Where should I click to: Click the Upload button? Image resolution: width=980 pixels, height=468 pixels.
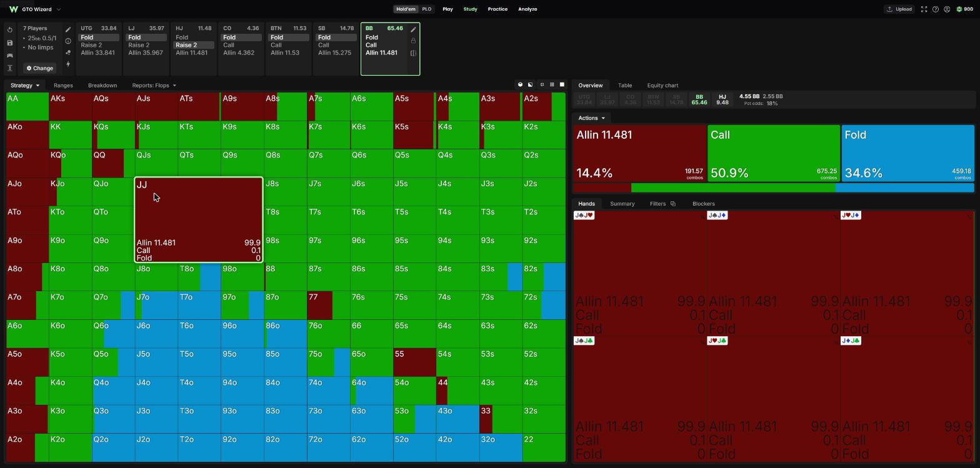click(899, 9)
